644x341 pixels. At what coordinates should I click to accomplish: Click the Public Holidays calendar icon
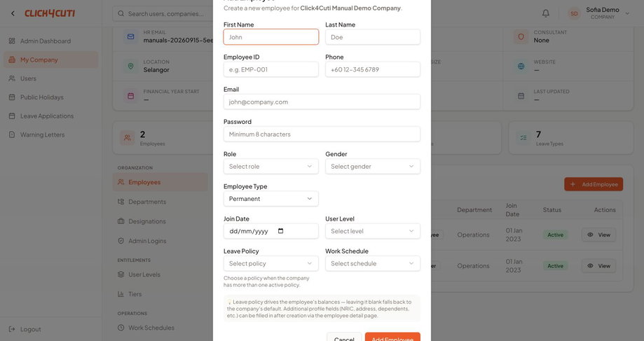tap(12, 97)
